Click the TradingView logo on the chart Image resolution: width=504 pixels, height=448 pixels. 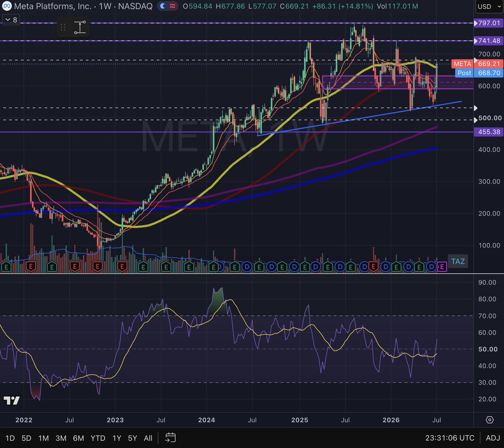point(11,401)
